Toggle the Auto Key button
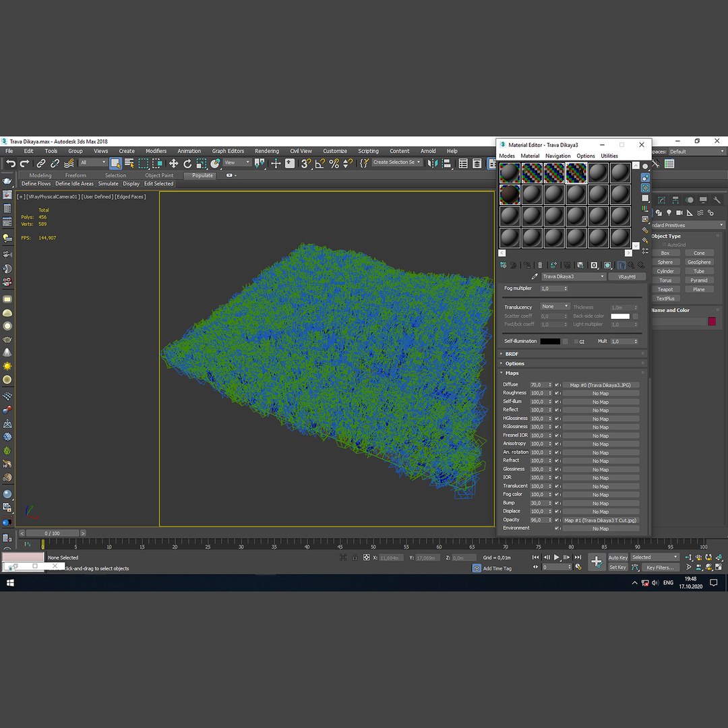 (x=617, y=557)
